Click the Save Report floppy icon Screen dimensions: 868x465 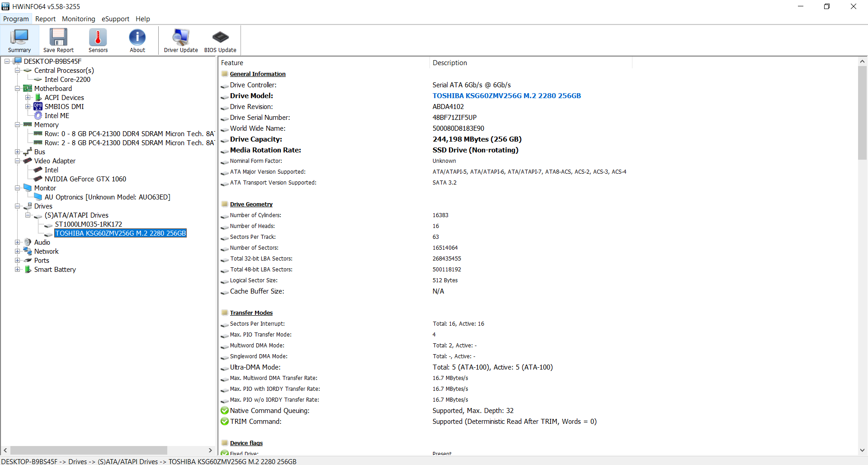(x=58, y=37)
